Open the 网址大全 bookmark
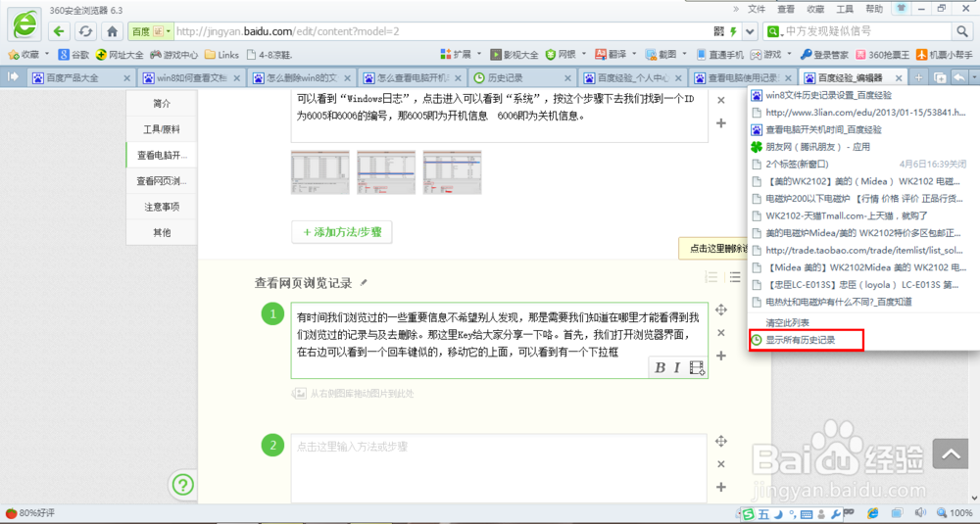 coord(120,55)
